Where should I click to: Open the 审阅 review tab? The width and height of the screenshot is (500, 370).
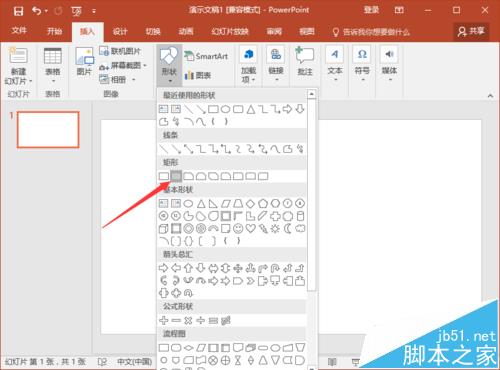(x=274, y=32)
